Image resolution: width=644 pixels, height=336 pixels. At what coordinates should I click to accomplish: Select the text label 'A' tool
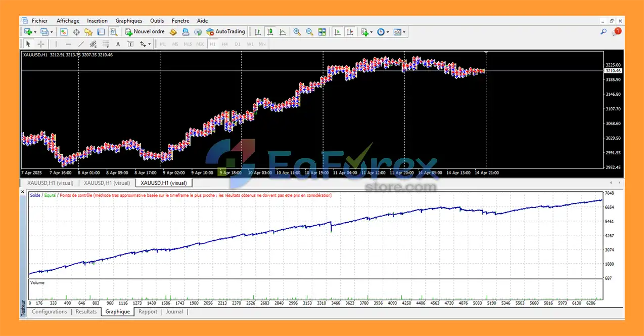118,44
